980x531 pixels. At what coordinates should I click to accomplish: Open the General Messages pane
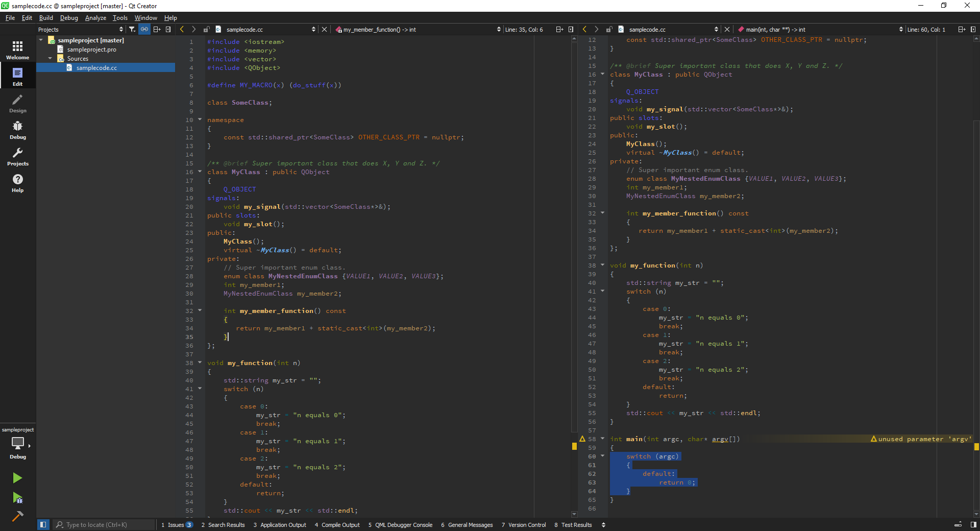(x=467, y=525)
